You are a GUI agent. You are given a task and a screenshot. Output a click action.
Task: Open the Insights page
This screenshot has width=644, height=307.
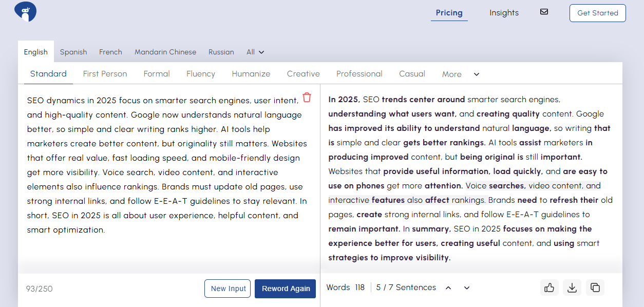tap(504, 12)
